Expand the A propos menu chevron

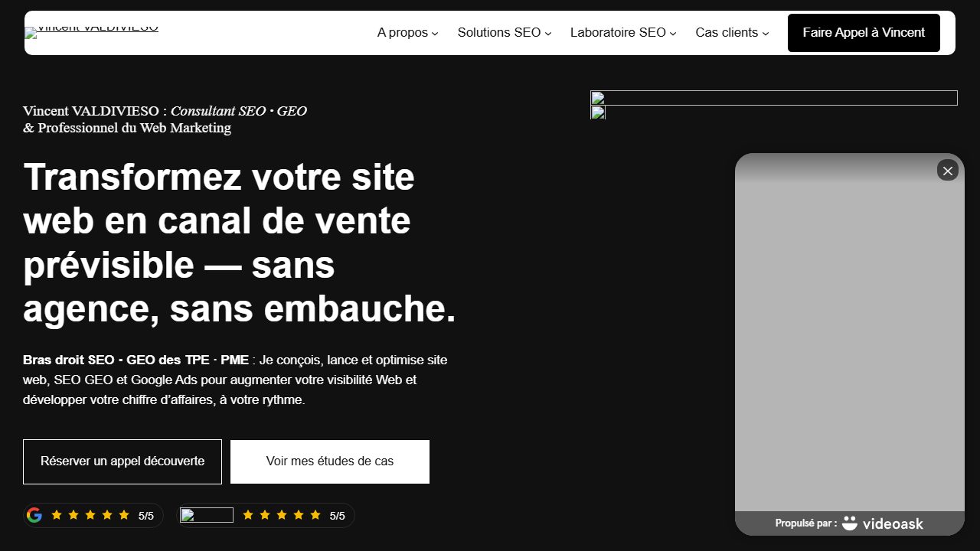[x=435, y=34]
